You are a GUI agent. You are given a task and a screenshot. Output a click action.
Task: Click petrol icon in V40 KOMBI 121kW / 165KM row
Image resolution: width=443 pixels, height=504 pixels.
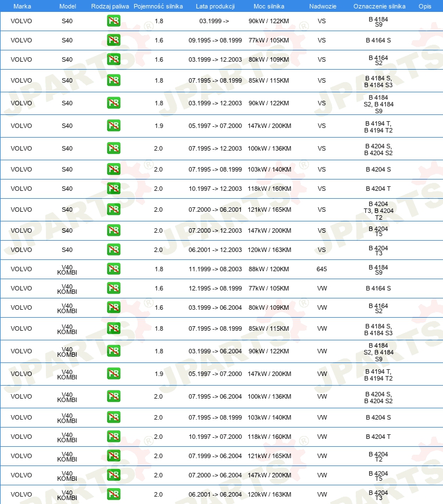tap(114, 456)
